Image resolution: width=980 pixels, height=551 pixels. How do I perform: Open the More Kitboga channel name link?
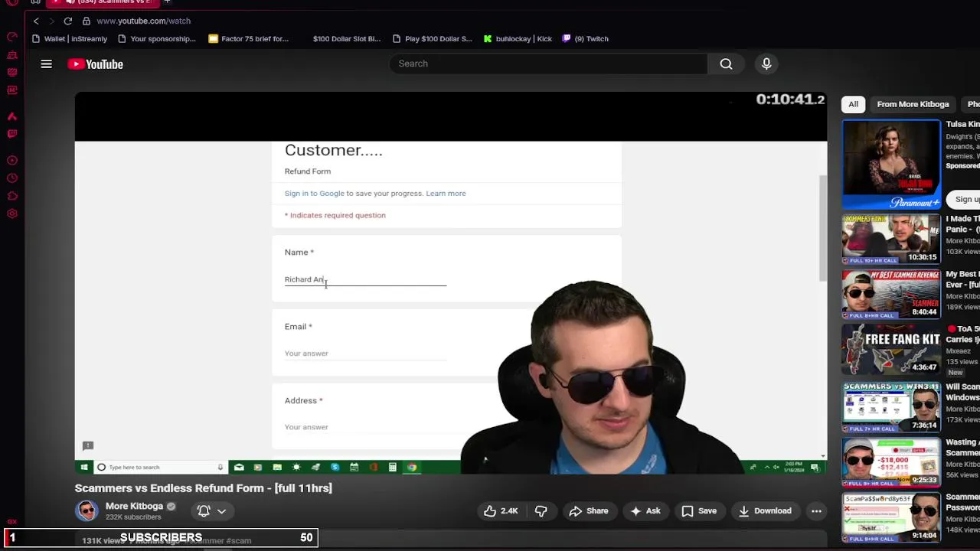(134, 506)
